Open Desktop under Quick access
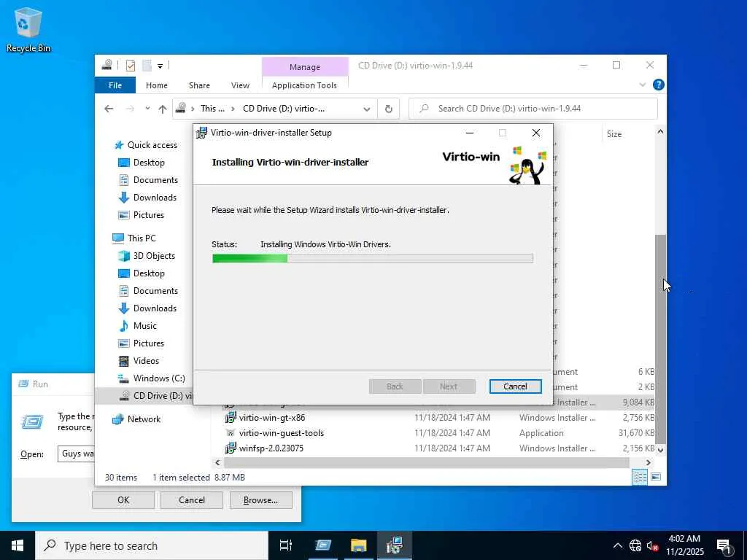Image resolution: width=747 pixels, height=560 pixels. (149, 163)
